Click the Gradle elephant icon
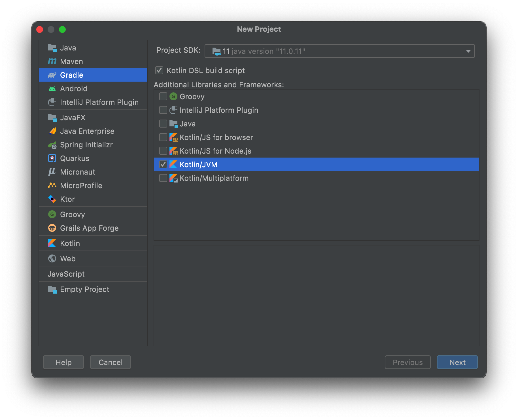Viewport: 518px width, 420px height. click(x=52, y=75)
